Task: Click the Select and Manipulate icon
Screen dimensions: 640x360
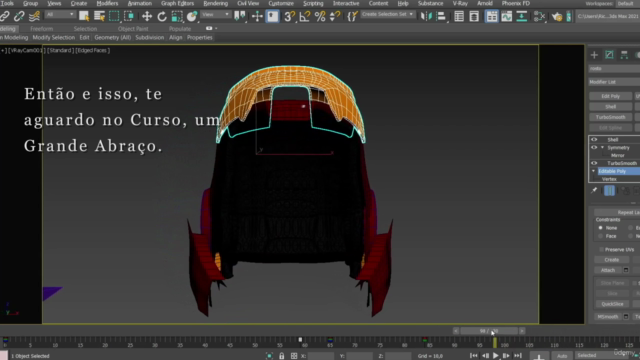Action: tap(257, 16)
